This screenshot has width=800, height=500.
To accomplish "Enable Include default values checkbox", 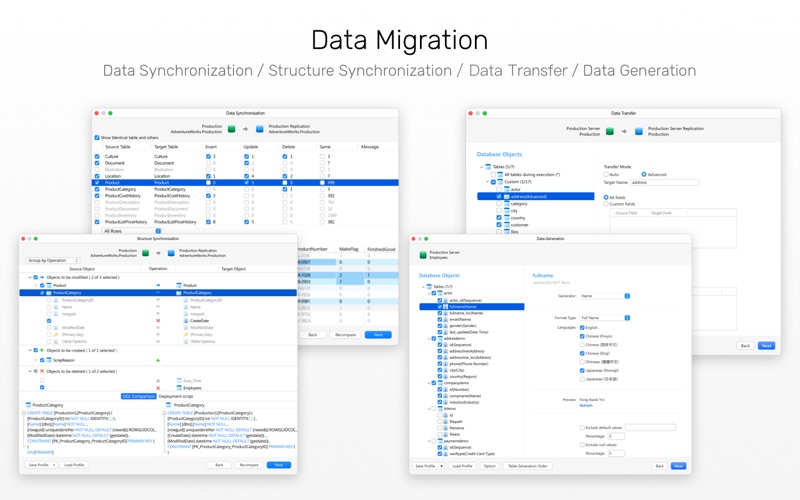I will pyautogui.click(x=582, y=428).
